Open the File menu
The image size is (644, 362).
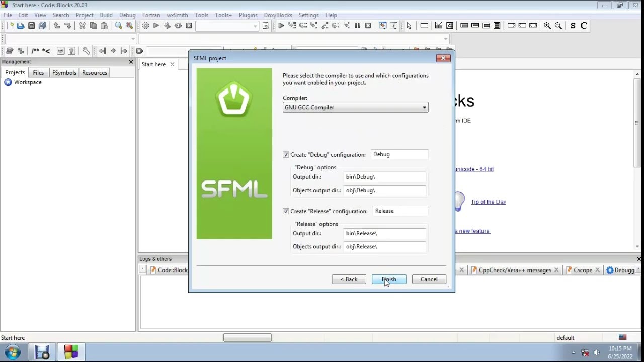[8, 15]
